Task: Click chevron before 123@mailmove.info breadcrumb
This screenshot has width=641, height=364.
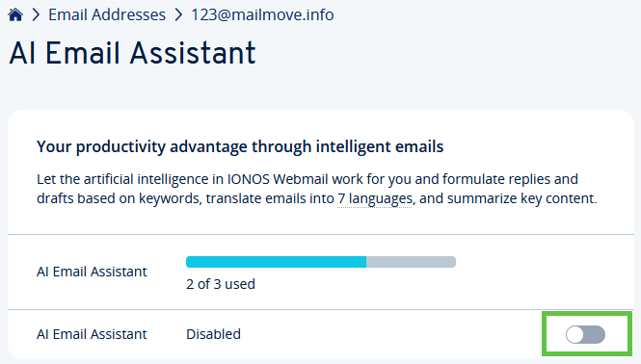Action: (x=178, y=14)
